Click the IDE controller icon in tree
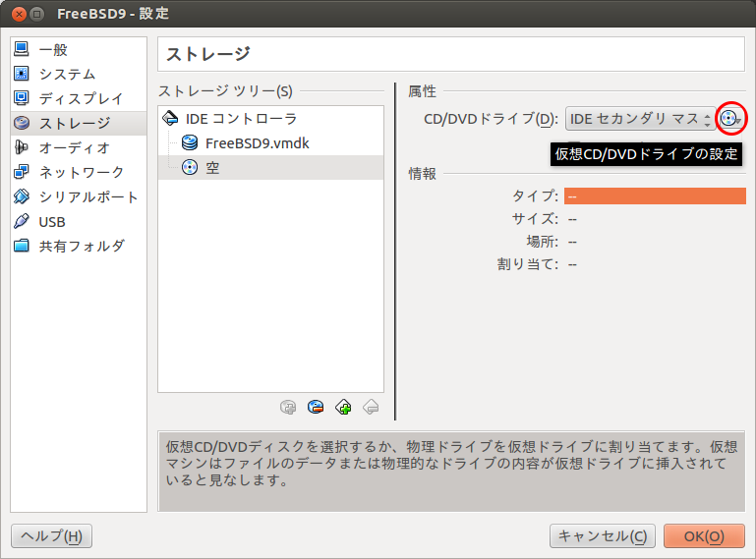The image size is (756, 559). point(170,118)
